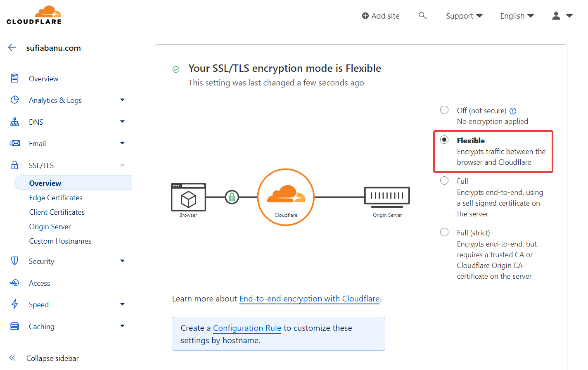The image size is (588, 370).
Task: Select the Flexible encryption radio button
Action: click(x=444, y=140)
